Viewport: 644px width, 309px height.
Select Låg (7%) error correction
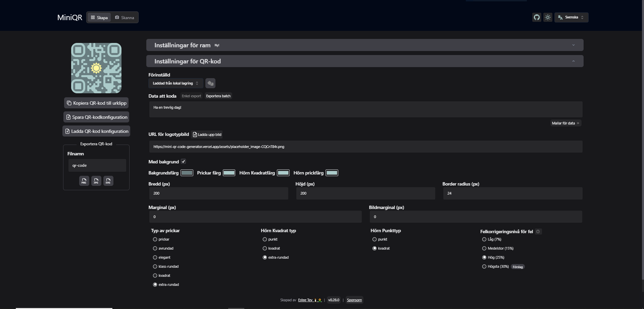[x=484, y=239]
